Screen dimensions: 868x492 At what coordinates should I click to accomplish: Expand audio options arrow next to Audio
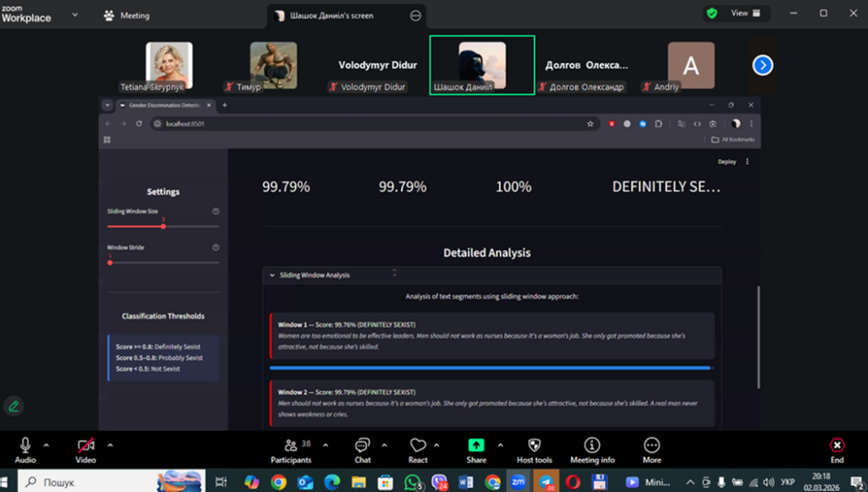pos(46,444)
